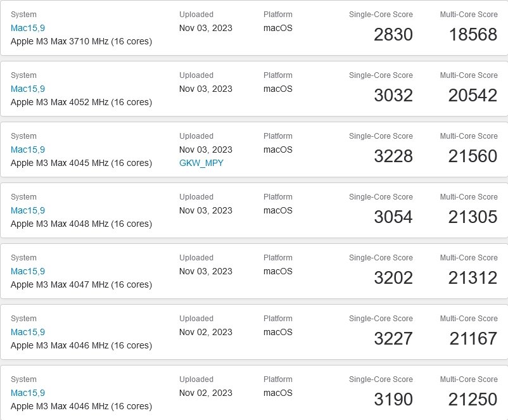Click the Multi-Core Score column header
Screen dimensions: 508x420
point(469,14)
